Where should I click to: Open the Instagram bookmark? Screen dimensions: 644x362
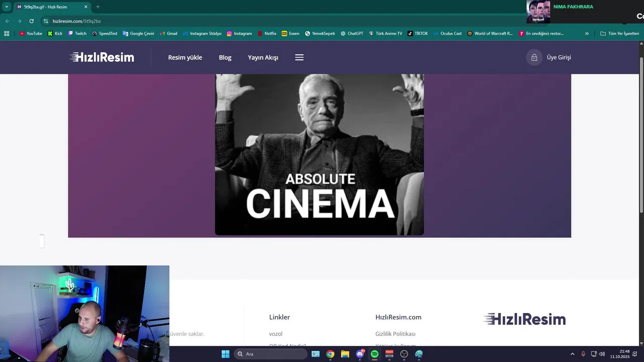tap(239, 33)
